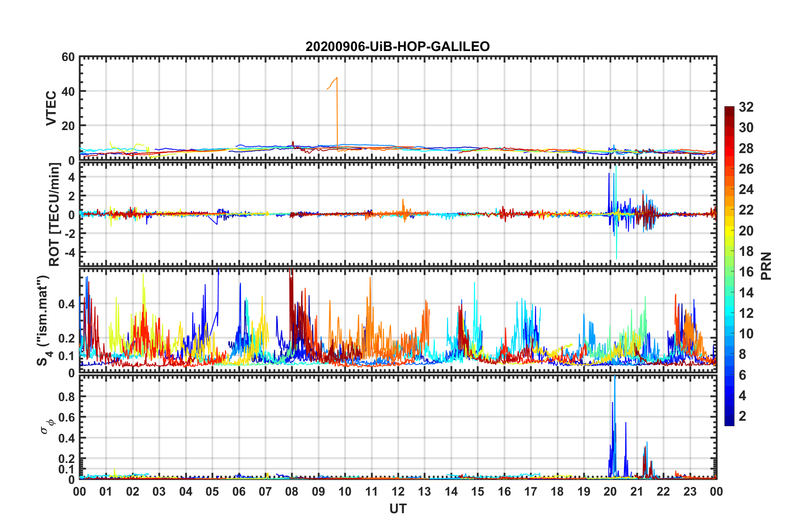Select the "UT" x-axis label
The image size is (796, 532).
tap(398, 509)
